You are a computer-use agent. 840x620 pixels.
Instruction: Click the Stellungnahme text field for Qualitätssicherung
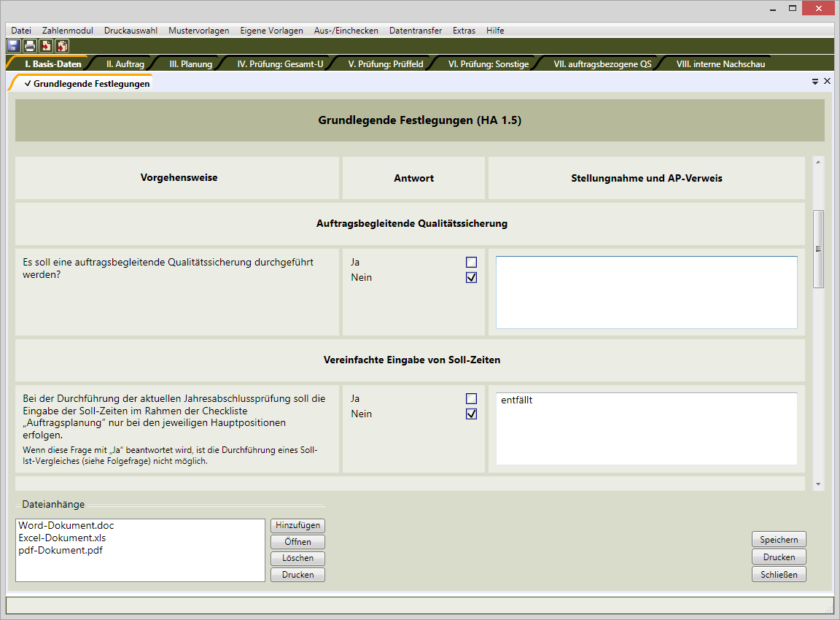point(646,292)
